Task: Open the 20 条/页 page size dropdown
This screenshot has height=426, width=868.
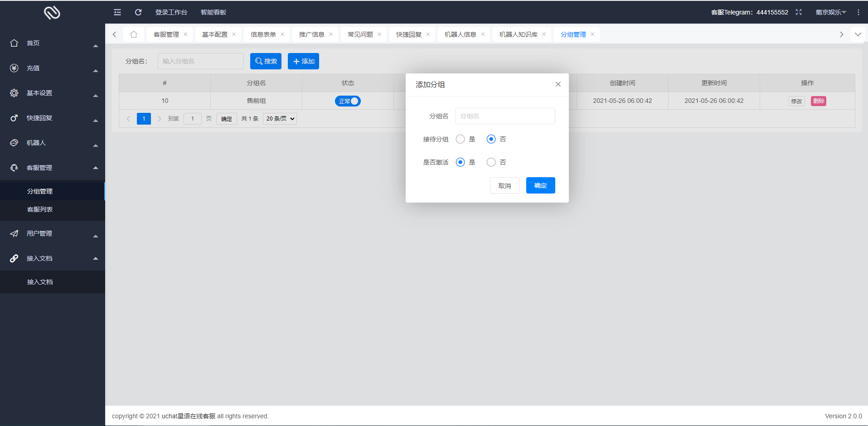Action: (x=280, y=119)
